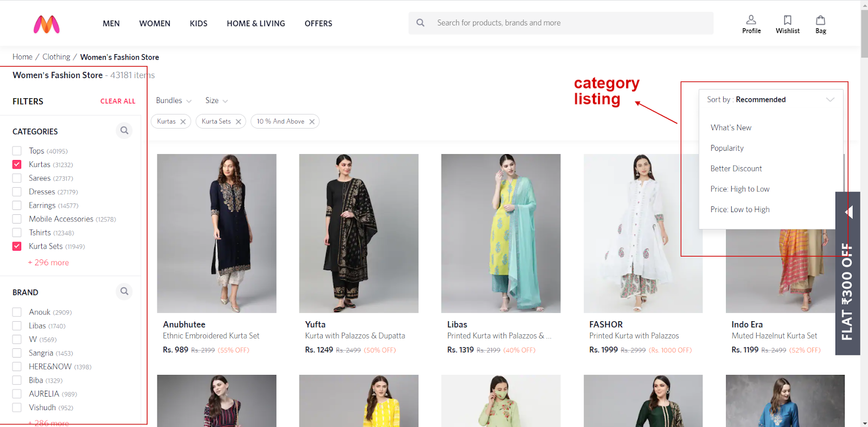
Task: Open Anubhutee embroidered kurta set image
Action: pyautogui.click(x=216, y=233)
